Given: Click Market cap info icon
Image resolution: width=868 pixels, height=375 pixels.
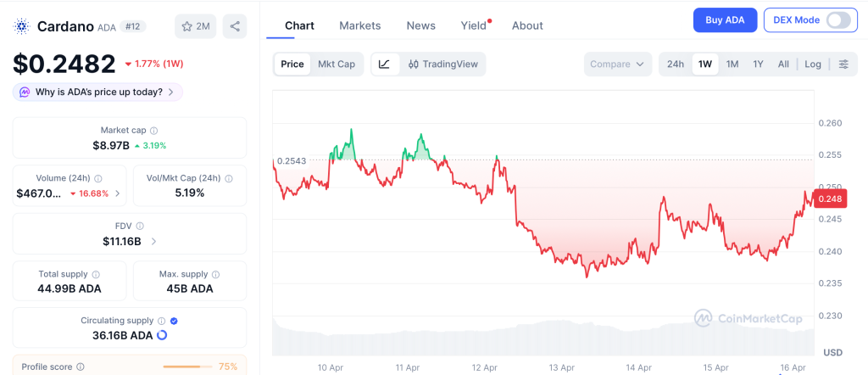Looking at the screenshot, I should [x=153, y=131].
